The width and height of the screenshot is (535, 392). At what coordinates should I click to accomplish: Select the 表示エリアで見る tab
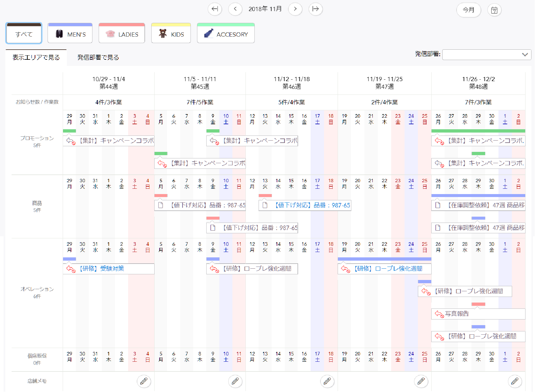(36, 57)
